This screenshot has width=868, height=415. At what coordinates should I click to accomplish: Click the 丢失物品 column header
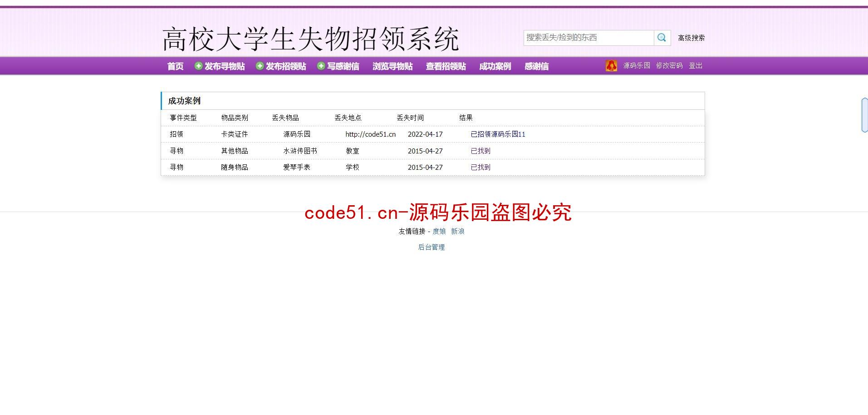pos(285,118)
